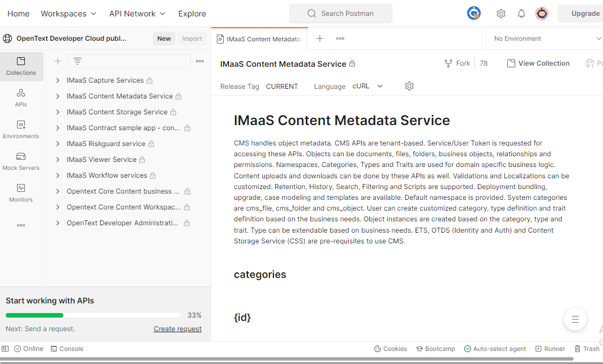Open a new tab with the plus icon

319,38
